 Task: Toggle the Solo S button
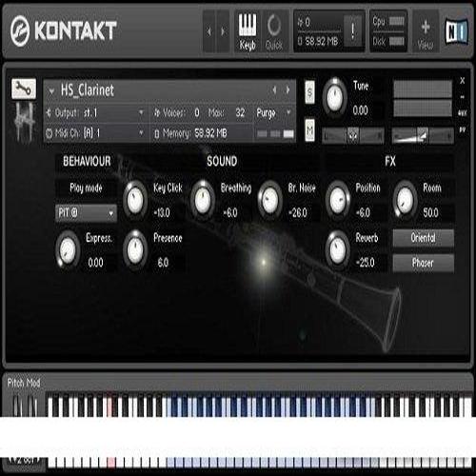point(309,92)
